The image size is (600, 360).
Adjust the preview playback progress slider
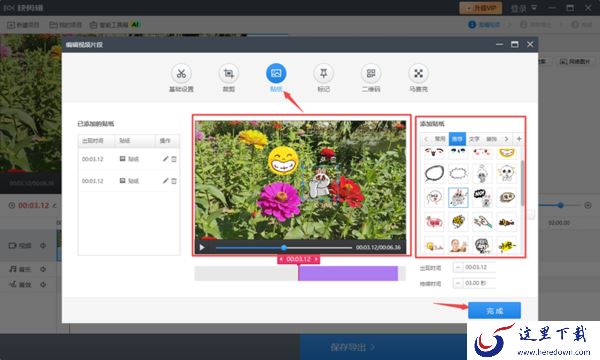pos(284,248)
